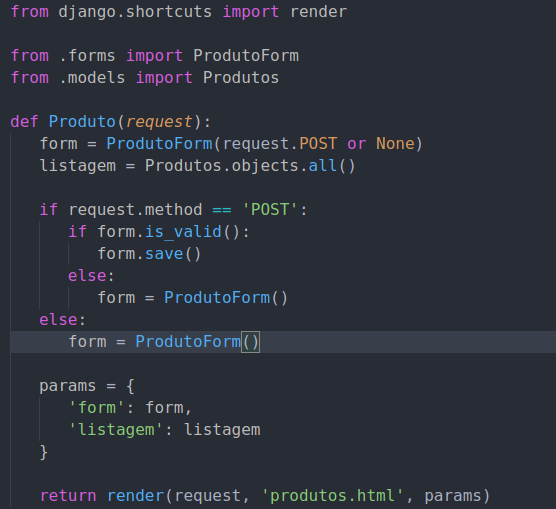Click 'render' function call in the return line
The height and width of the screenshot is (509, 556).
coord(135,496)
